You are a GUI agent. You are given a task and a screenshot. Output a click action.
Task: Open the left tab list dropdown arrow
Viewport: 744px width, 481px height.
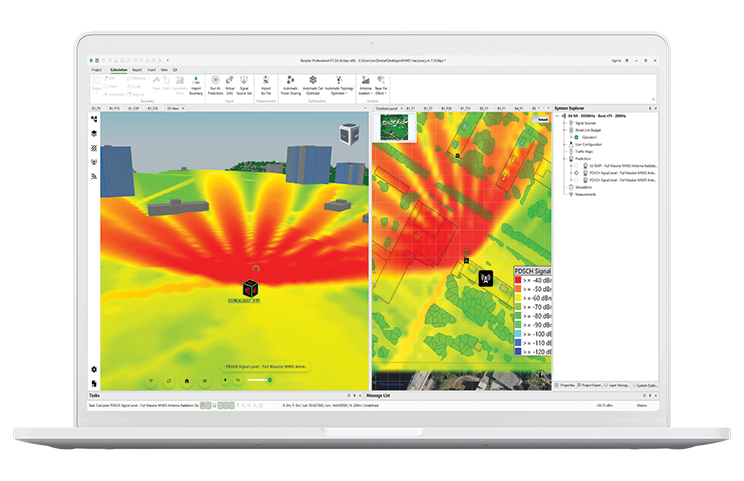(365, 109)
